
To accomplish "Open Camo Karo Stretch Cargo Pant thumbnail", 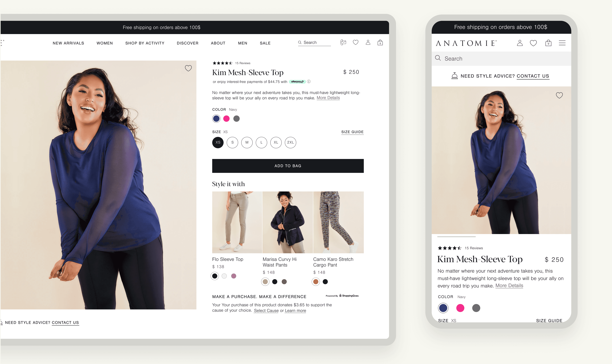I will [338, 222].
